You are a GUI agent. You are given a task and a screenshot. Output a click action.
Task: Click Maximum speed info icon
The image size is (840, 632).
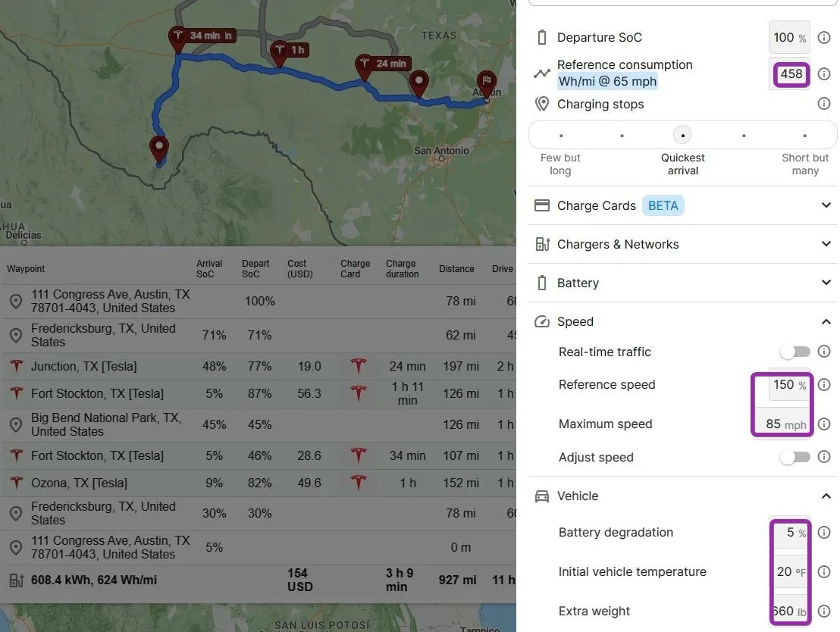click(x=824, y=424)
